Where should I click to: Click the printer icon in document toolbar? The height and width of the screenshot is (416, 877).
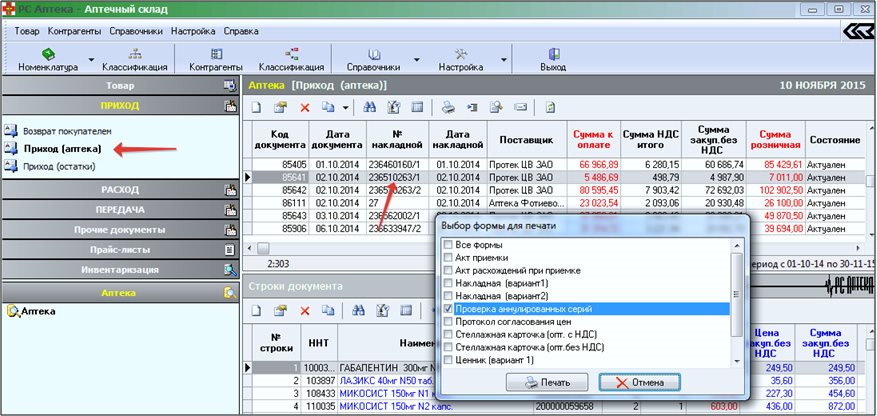click(x=449, y=107)
